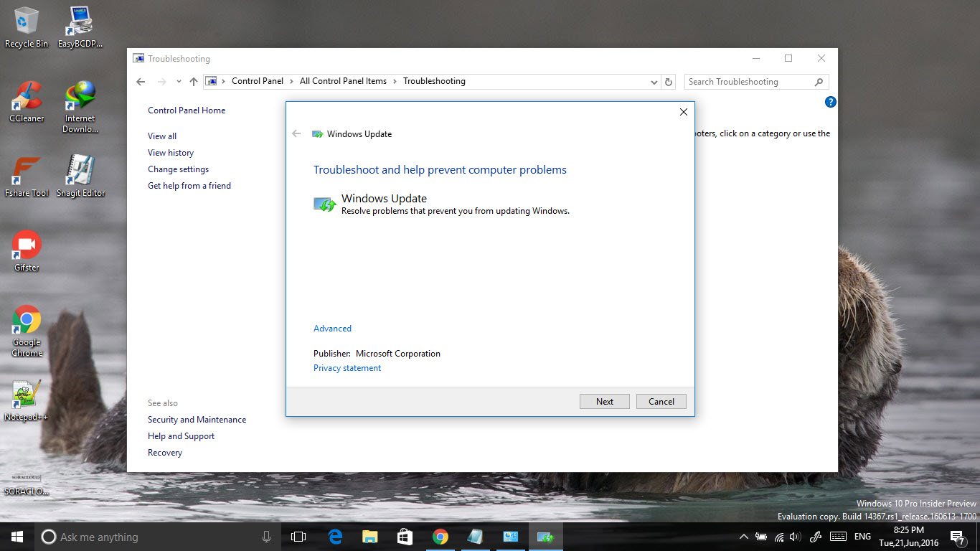The height and width of the screenshot is (551, 980).
Task: Select the EasyBCD desktop shortcut
Action: 80,27
